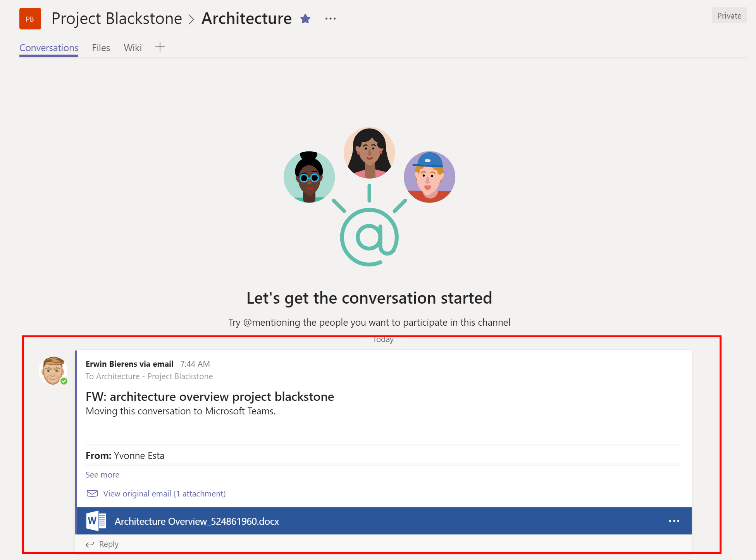The width and height of the screenshot is (756, 560).
Task: Click the Project Blackstone team name
Action: tap(117, 19)
